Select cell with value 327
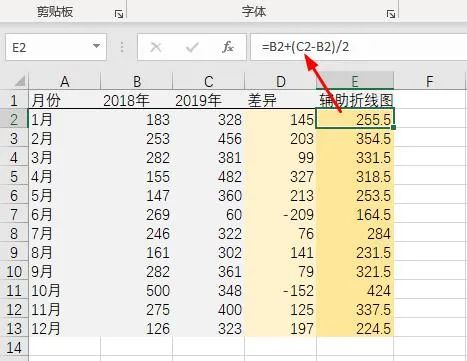This screenshot has height=361, width=467. tap(281, 176)
